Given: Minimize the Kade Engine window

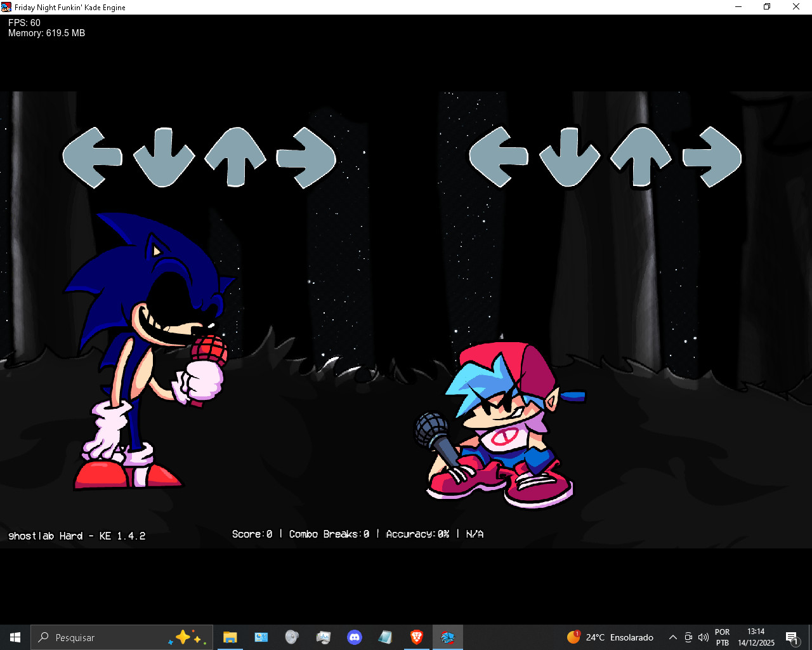Looking at the screenshot, I should [738, 7].
